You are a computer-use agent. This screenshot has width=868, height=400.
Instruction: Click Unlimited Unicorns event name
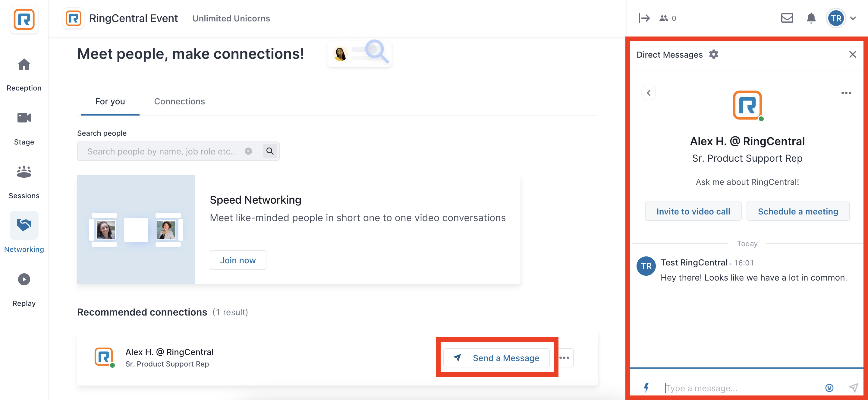pyautogui.click(x=231, y=18)
